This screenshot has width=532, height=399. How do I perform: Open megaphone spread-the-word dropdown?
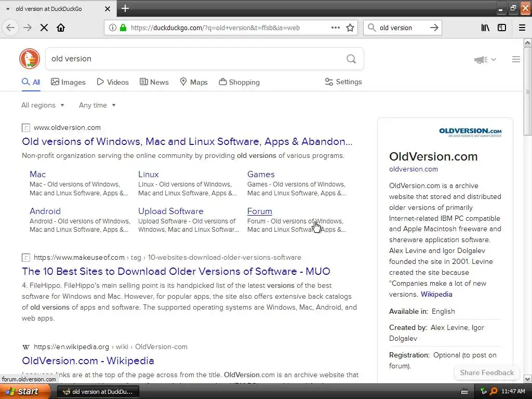(485, 60)
